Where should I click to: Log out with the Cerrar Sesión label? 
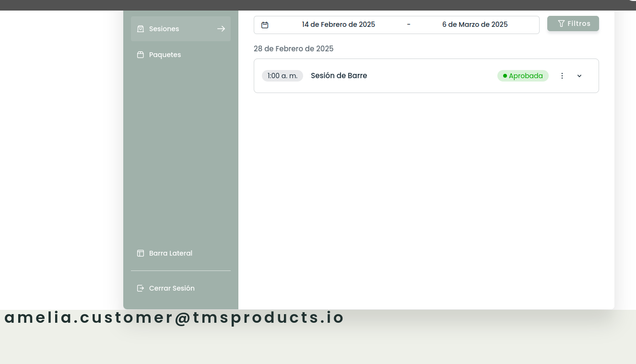coord(172,288)
